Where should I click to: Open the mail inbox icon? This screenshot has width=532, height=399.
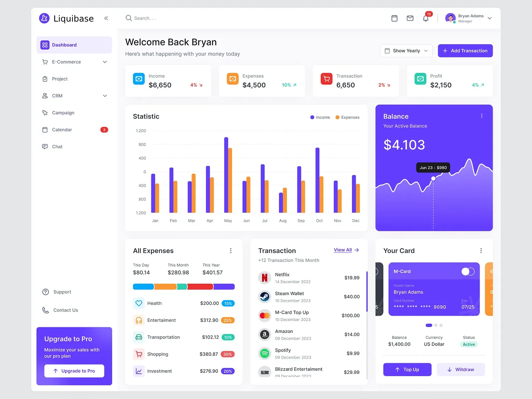[x=410, y=18]
